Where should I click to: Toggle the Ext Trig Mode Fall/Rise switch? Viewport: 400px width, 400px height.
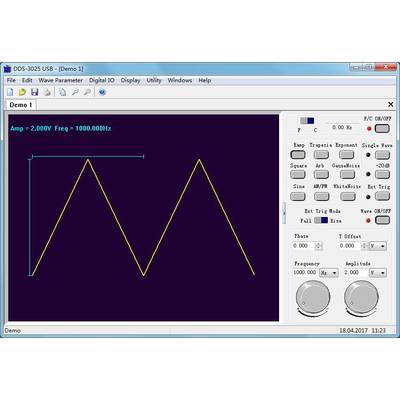pos(321,220)
